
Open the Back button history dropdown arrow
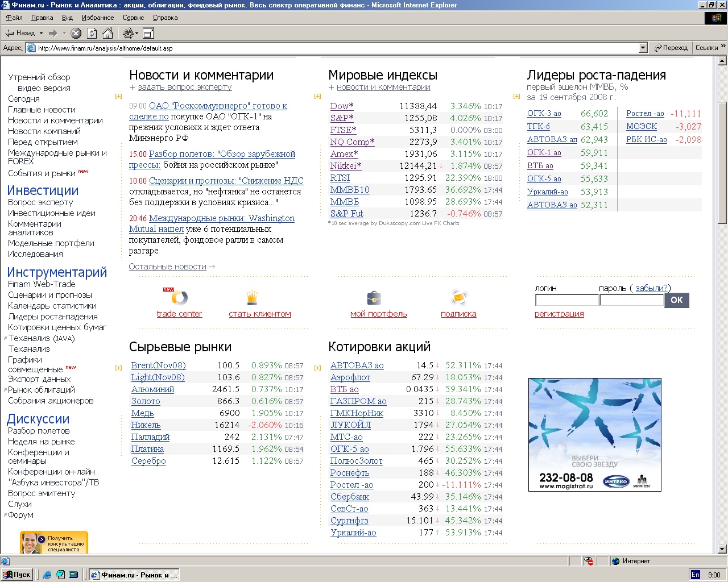[x=41, y=33]
